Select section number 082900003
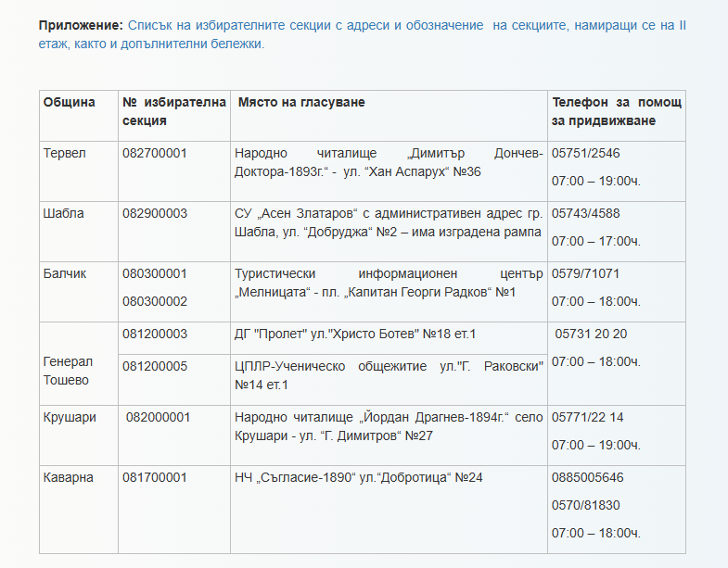 (x=155, y=214)
